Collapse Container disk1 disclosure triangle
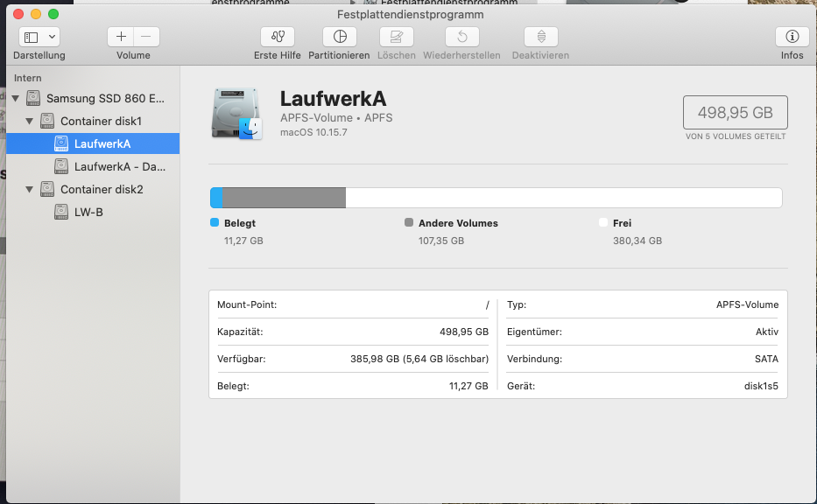Image resolution: width=817 pixels, height=504 pixels. click(31, 121)
